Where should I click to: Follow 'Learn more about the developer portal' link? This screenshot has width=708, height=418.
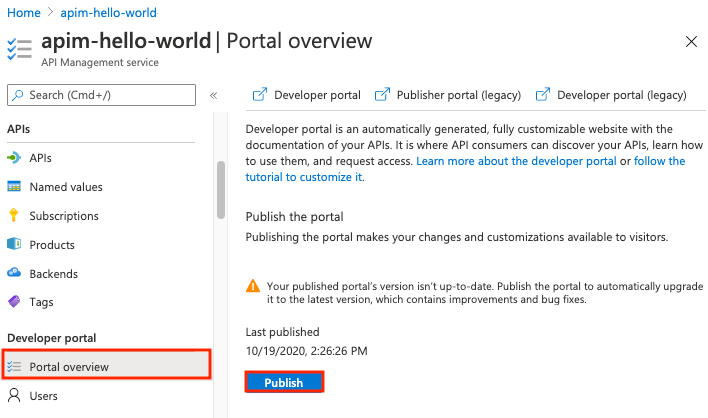(x=517, y=161)
